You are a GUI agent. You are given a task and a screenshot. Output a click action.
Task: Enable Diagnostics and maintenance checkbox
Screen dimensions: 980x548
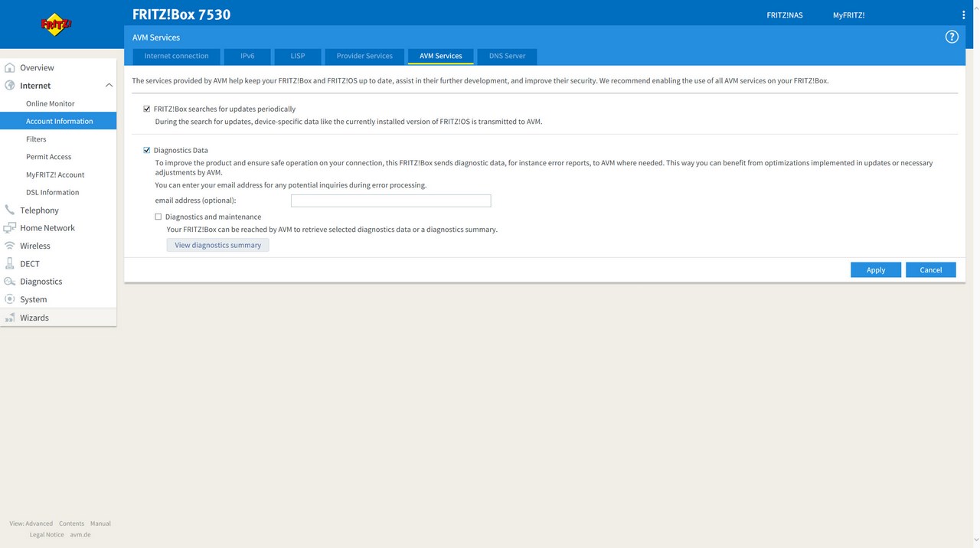[158, 217]
